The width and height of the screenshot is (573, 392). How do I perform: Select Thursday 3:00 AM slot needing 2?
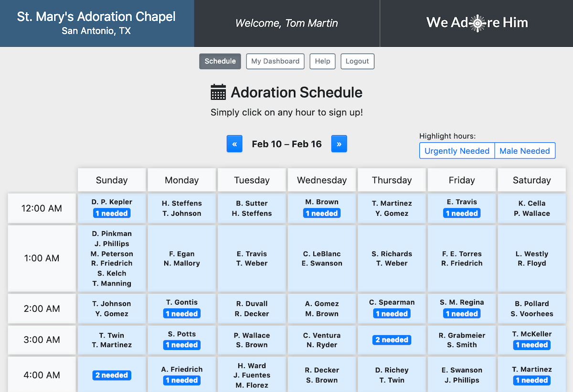coord(392,340)
